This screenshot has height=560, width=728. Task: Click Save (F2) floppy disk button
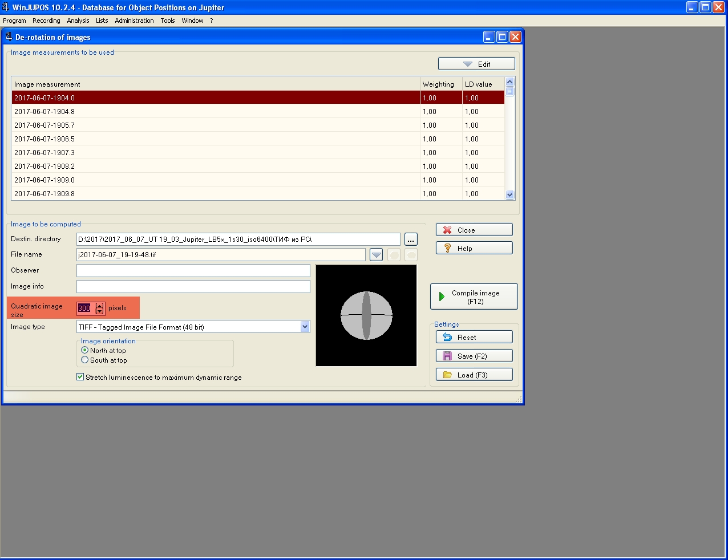tap(474, 356)
